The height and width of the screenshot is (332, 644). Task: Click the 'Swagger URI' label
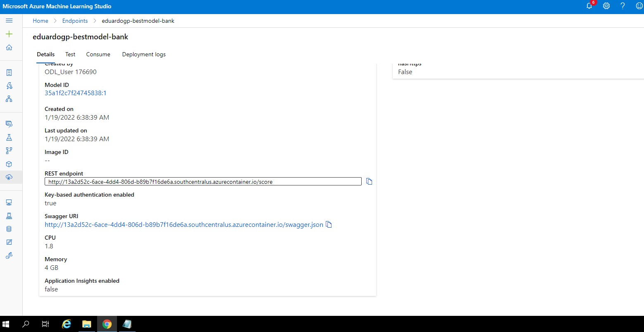[x=61, y=216]
